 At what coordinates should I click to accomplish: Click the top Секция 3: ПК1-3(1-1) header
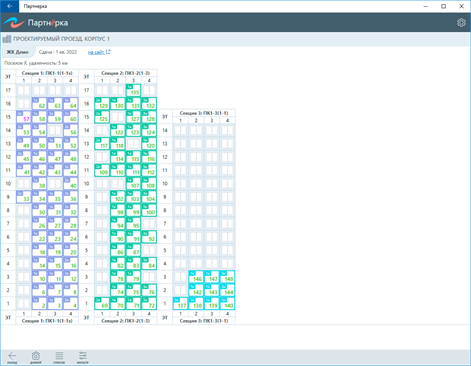click(x=204, y=113)
